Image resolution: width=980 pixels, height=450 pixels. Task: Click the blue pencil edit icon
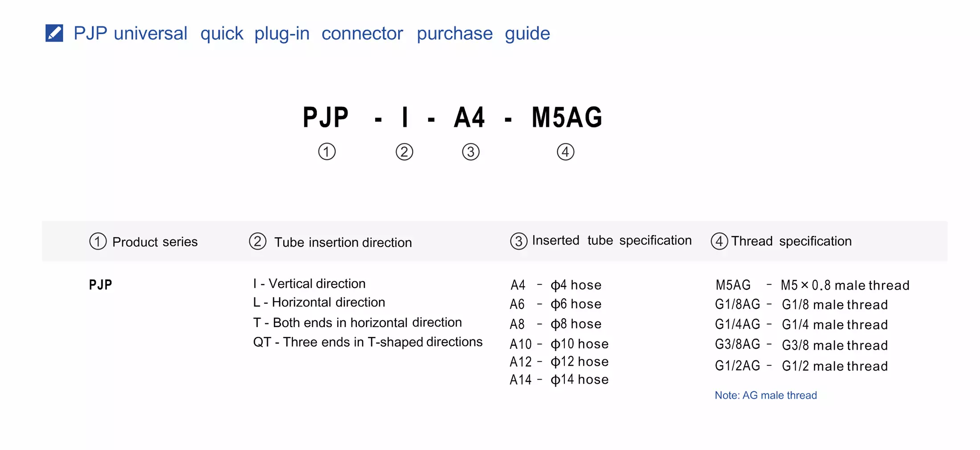click(x=54, y=33)
